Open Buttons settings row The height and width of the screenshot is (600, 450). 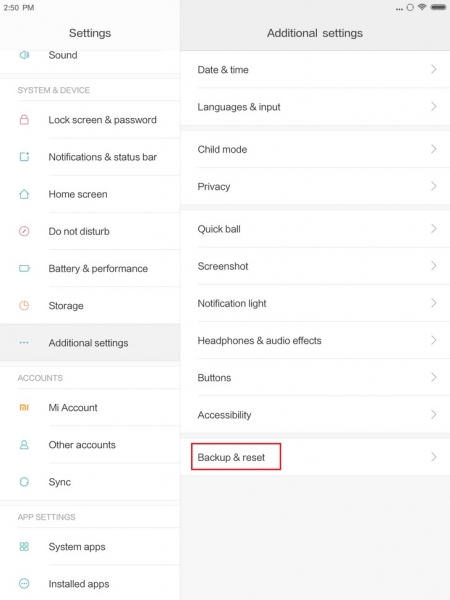[x=315, y=378]
